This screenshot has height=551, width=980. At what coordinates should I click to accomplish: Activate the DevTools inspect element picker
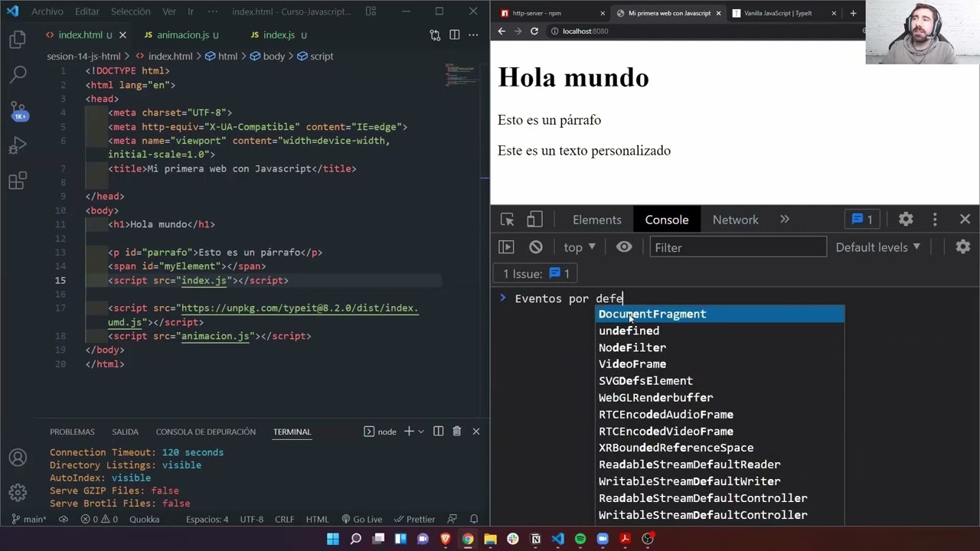[507, 220]
